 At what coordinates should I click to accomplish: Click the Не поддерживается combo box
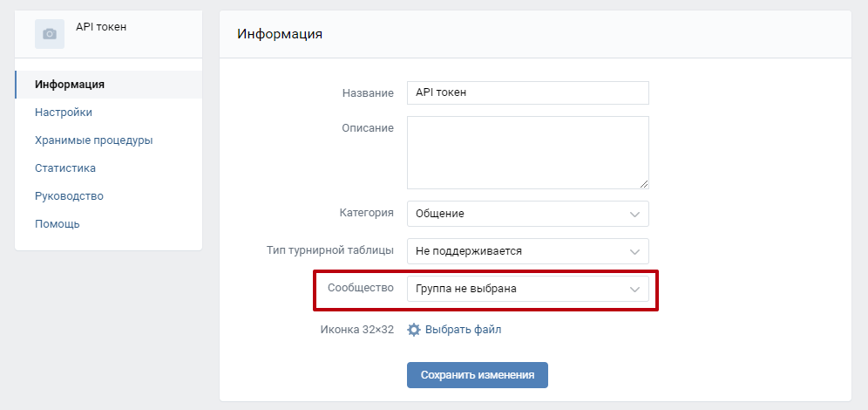point(527,251)
